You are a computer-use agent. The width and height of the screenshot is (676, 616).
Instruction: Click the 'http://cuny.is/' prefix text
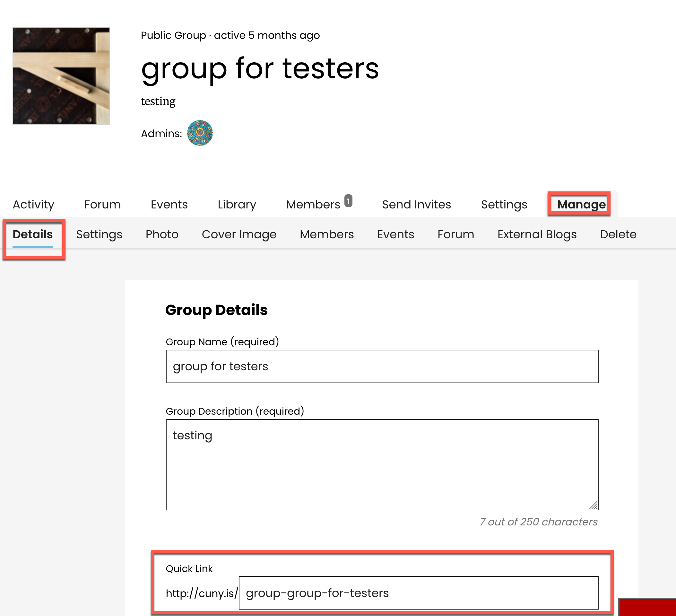pos(202,593)
